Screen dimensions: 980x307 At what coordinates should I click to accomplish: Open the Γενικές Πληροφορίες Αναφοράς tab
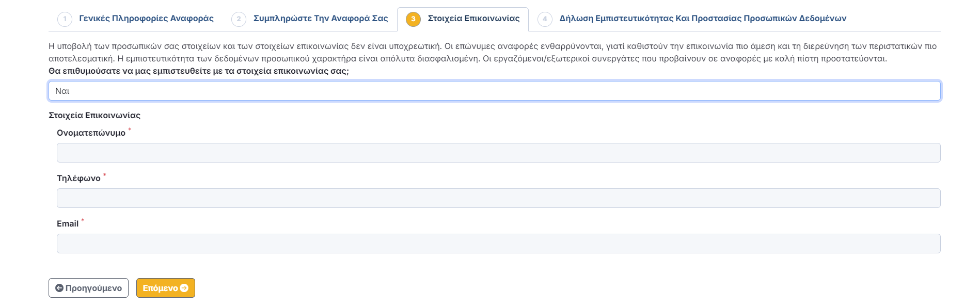[146, 19]
